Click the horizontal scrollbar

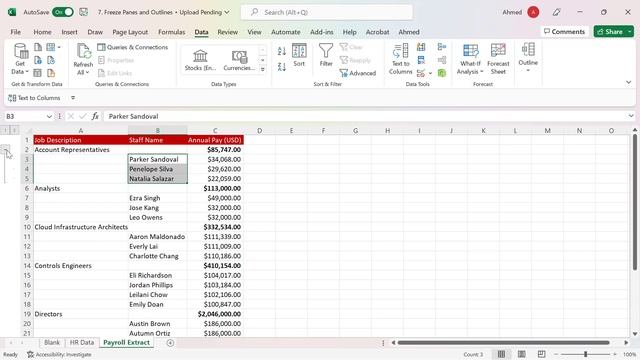pos(504,342)
